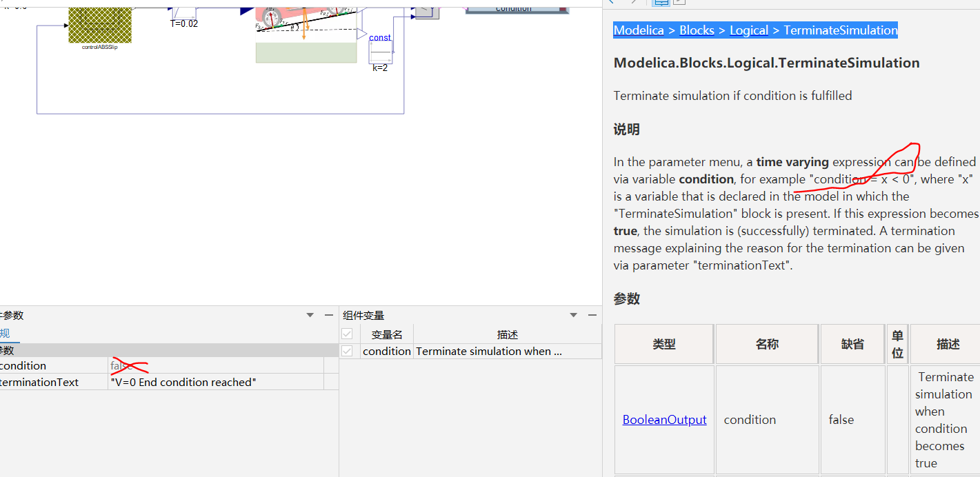Click the 缺省 table header in documentation
Viewport: 980px width, 477px height.
point(852,344)
